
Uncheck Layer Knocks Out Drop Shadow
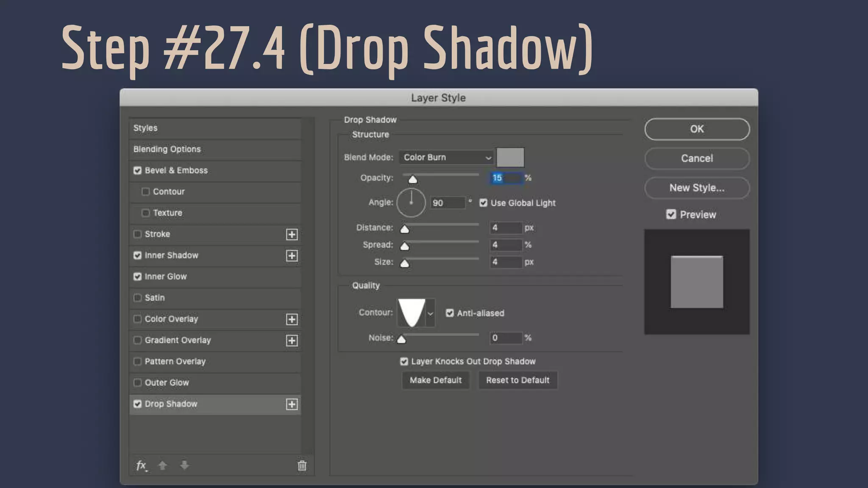[x=404, y=361]
